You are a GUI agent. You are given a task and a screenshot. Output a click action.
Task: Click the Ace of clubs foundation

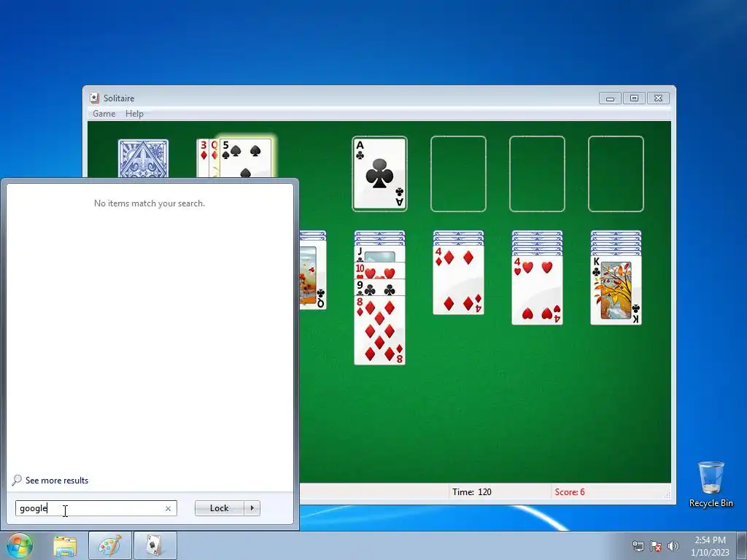pyautogui.click(x=379, y=174)
